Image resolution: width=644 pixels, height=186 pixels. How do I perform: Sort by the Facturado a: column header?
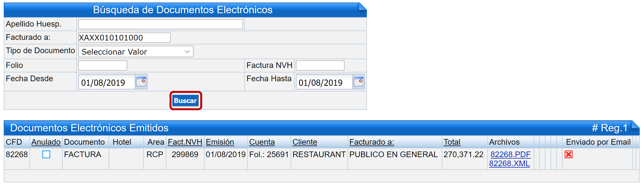(371, 142)
